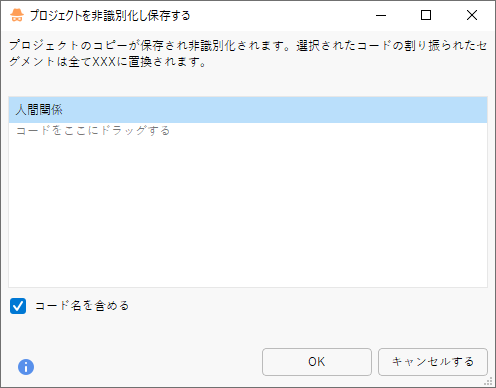
Task: Click the resize grip at dialog corner
Action: pyautogui.click(x=489, y=381)
